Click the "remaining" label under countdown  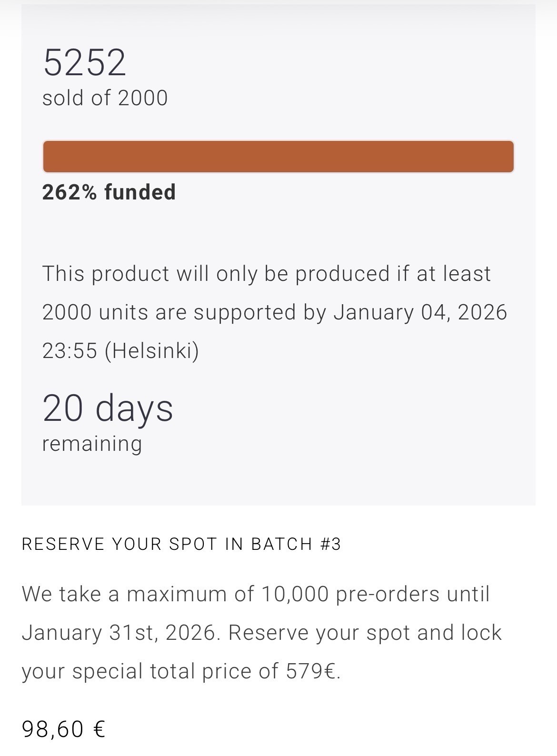[92, 444]
